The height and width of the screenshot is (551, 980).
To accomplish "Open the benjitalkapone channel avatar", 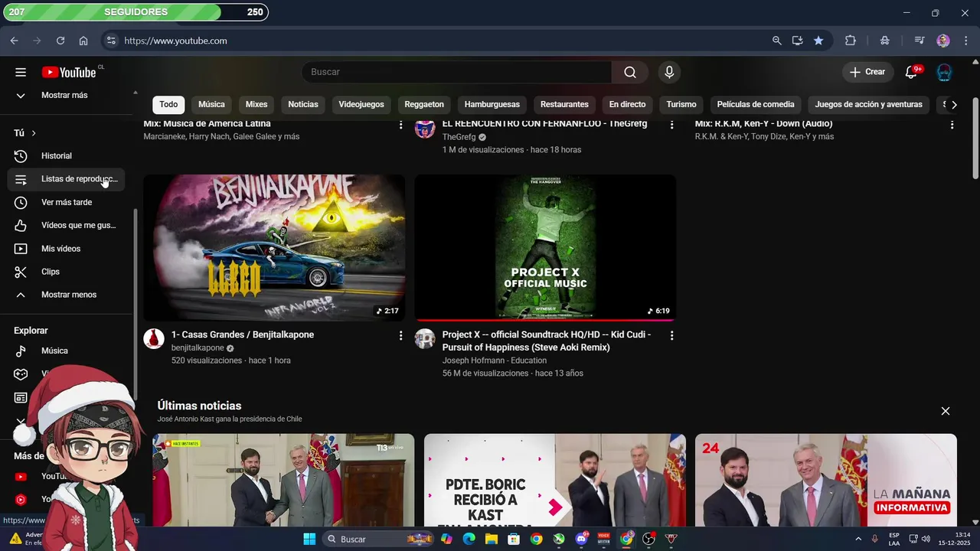I will pos(154,338).
